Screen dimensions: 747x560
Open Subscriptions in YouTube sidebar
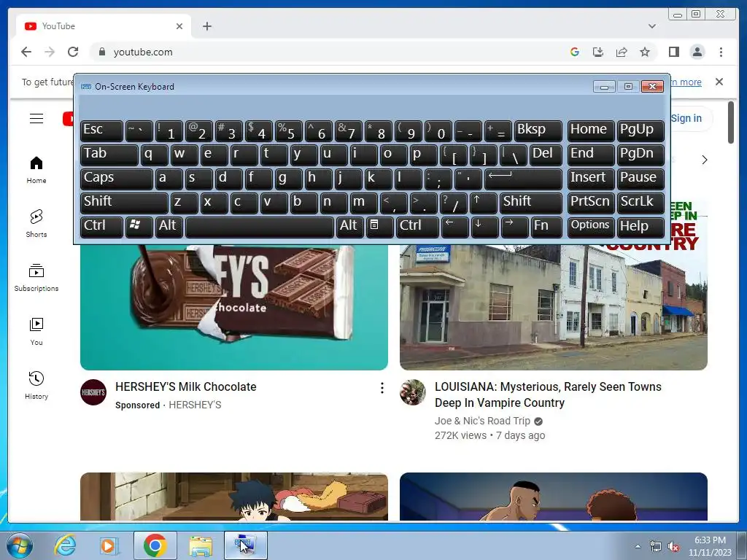(x=36, y=278)
